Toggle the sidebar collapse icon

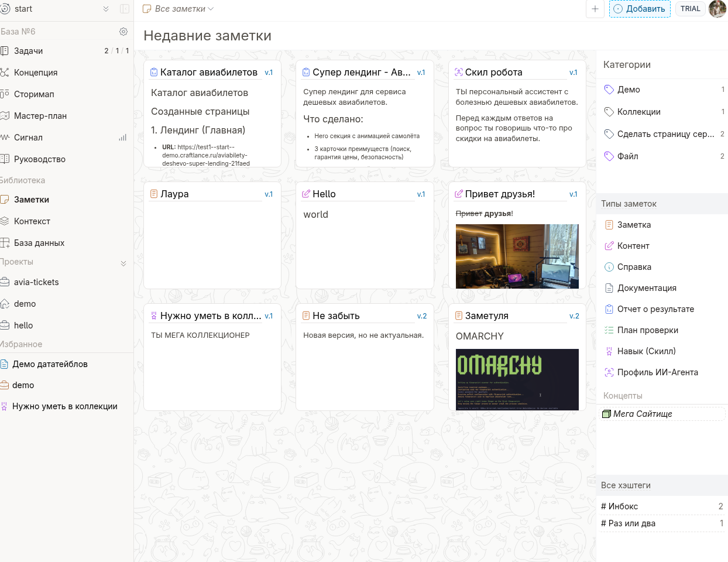[x=125, y=9]
